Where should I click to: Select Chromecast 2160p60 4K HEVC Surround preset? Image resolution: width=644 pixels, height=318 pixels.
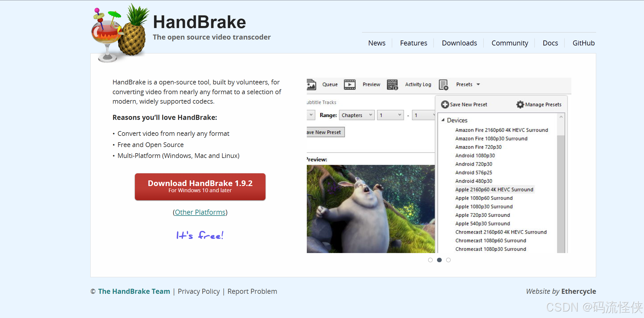[x=501, y=232]
